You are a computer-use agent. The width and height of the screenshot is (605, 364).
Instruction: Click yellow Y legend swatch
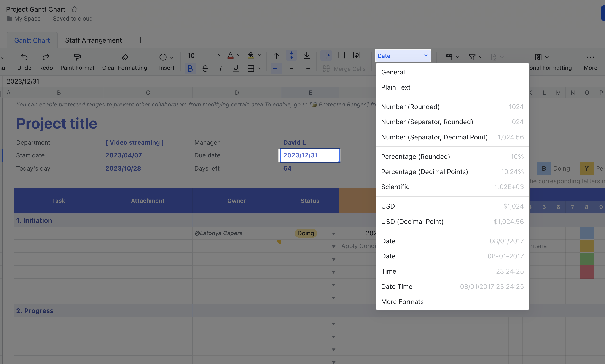587,169
